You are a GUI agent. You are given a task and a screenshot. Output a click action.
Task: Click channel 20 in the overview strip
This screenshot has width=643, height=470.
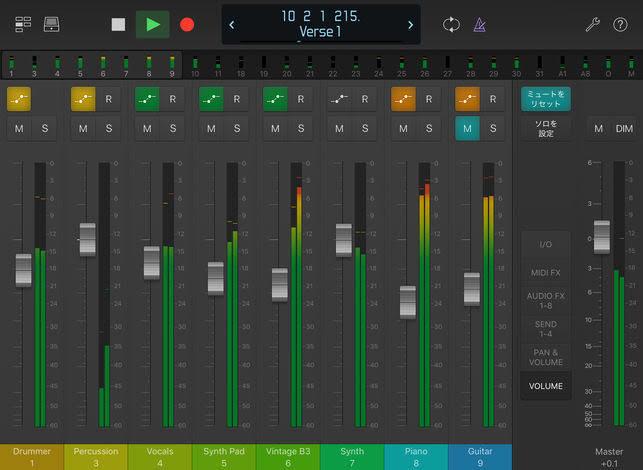click(287, 66)
